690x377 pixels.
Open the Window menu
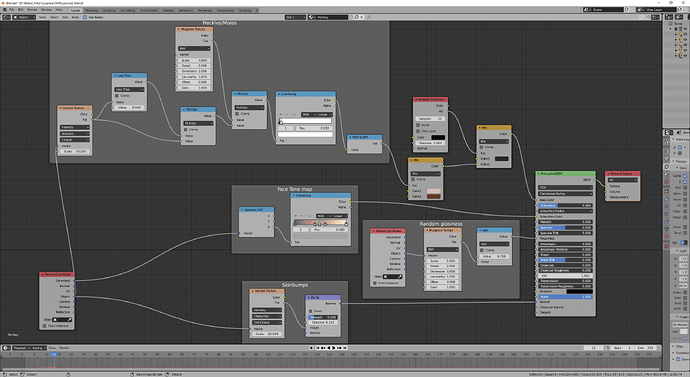(x=46, y=10)
